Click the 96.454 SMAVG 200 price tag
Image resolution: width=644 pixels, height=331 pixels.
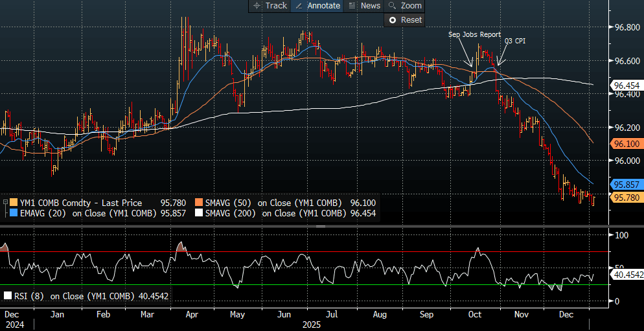click(x=626, y=86)
